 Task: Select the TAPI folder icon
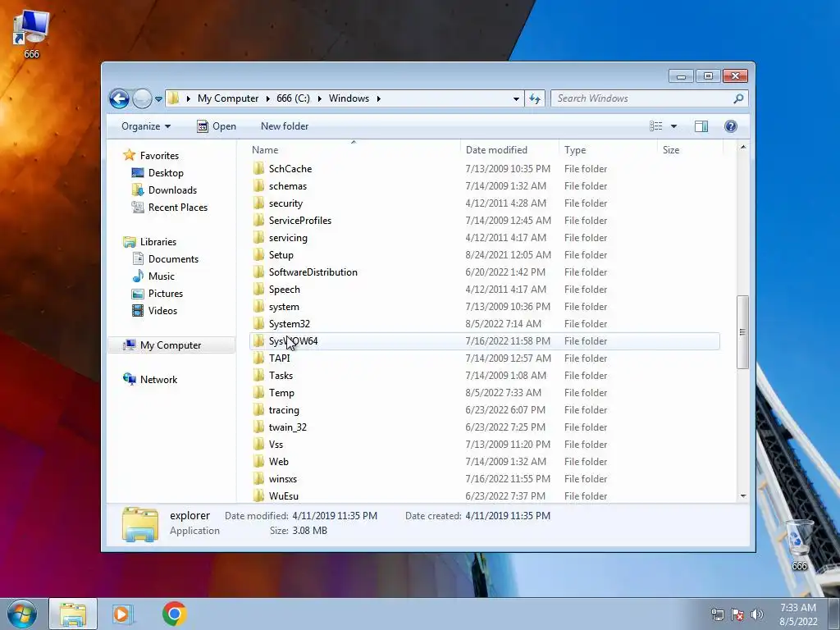click(258, 358)
